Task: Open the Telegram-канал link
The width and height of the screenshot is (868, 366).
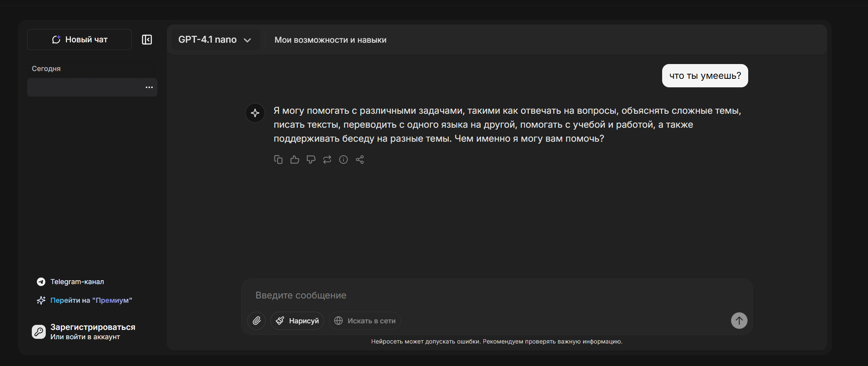Action: pos(77,282)
